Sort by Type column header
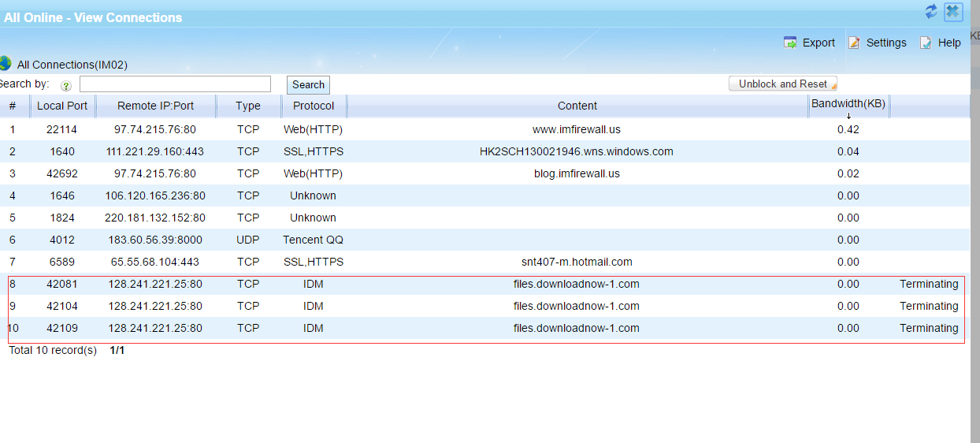 (x=248, y=106)
